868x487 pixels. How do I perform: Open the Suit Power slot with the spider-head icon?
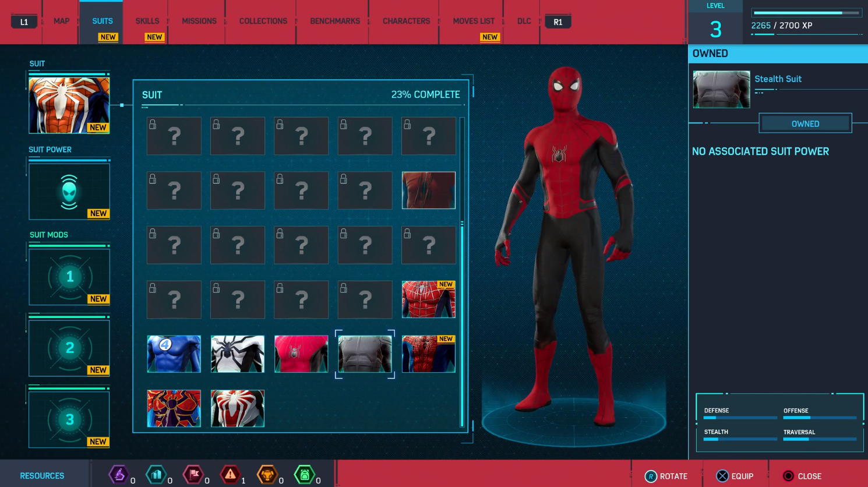point(69,192)
